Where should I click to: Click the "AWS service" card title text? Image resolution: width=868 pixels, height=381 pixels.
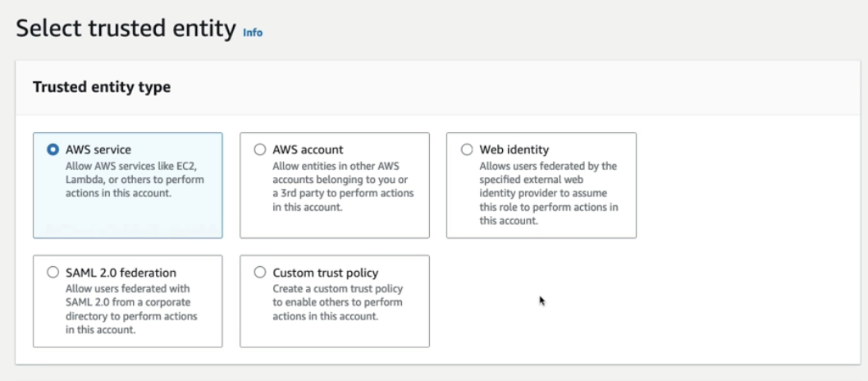point(98,149)
